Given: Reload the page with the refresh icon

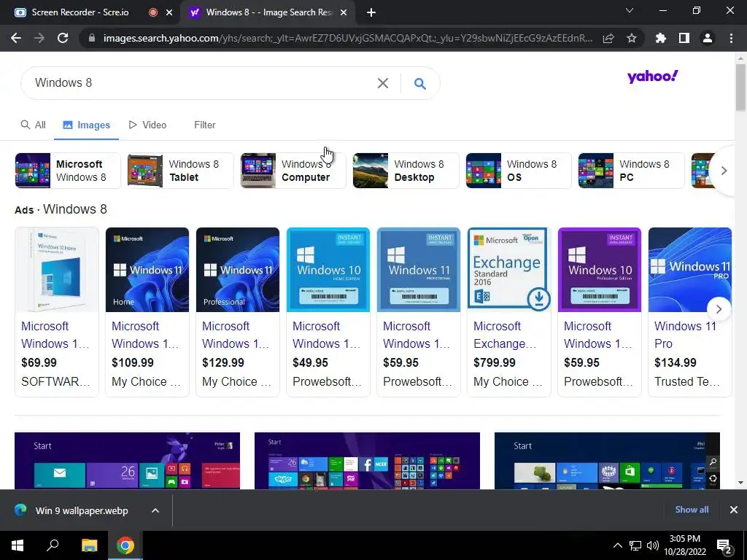Looking at the screenshot, I should click(x=63, y=38).
